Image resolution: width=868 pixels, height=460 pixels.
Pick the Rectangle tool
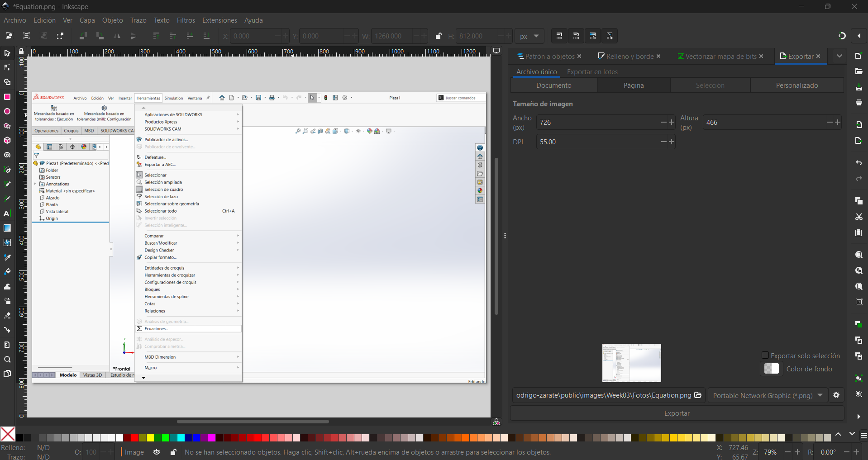pos(7,97)
